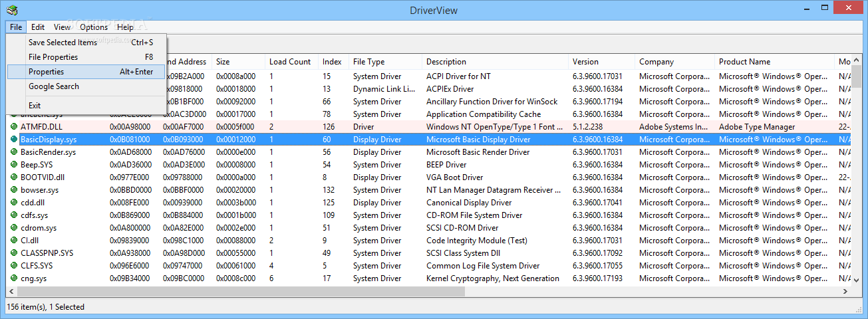This screenshot has height=319, width=868.
Task: Sort by the Product Name column header
Action: pyautogui.click(x=774, y=62)
